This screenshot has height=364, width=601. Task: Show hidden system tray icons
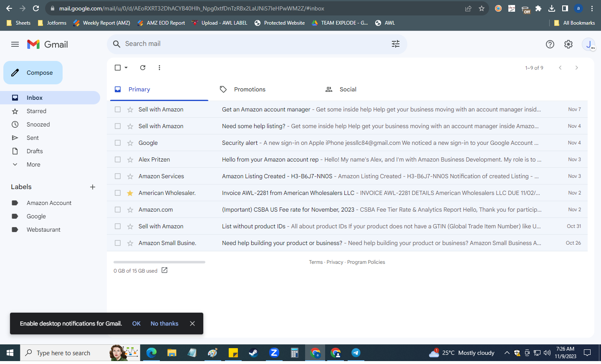(507, 353)
